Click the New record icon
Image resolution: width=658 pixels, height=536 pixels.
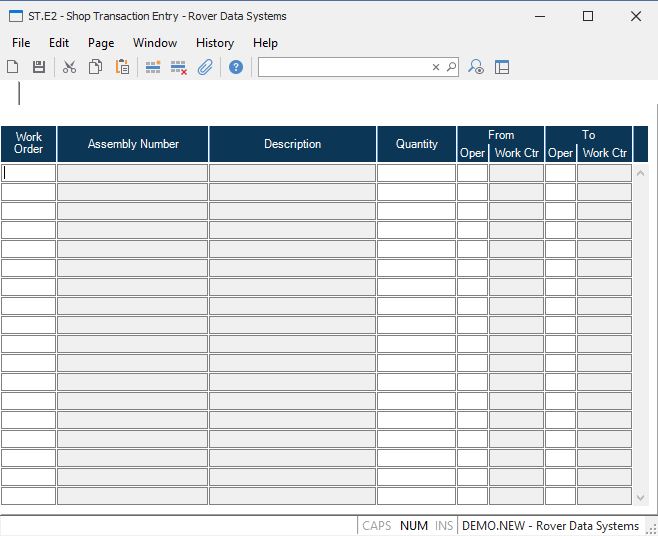pos(13,67)
